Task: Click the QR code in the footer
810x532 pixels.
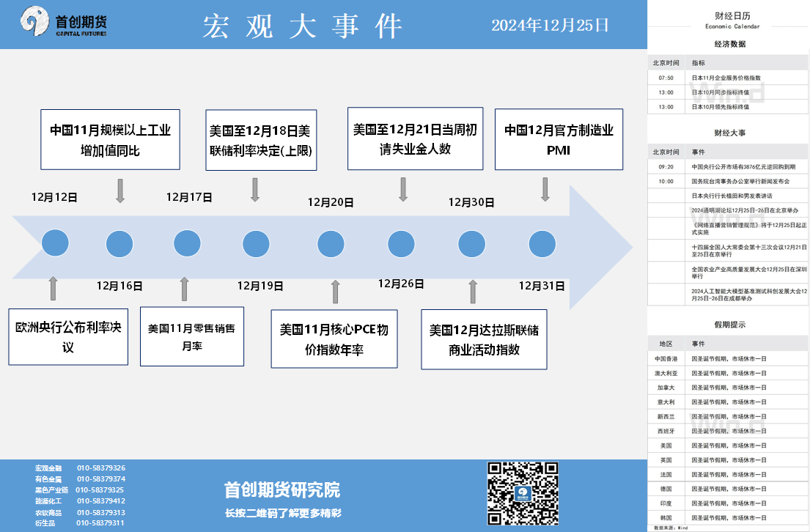Action: pos(522,493)
